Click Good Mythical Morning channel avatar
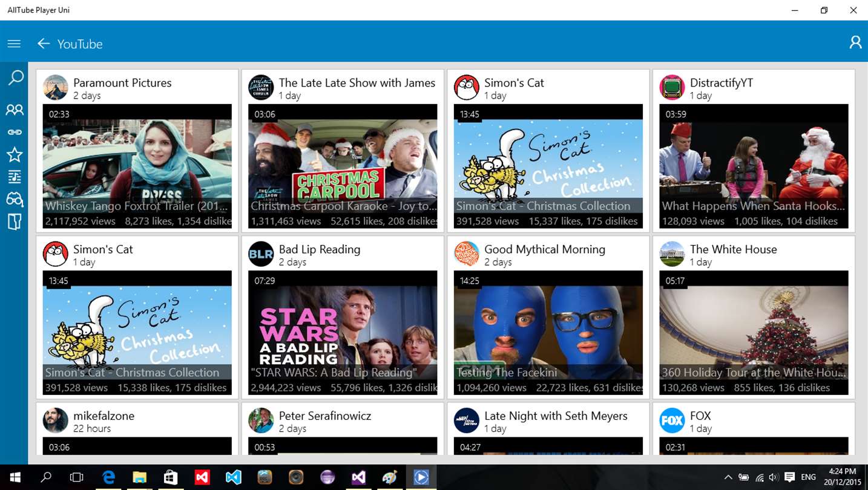Image resolution: width=868 pixels, height=490 pixels. point(467,254)
